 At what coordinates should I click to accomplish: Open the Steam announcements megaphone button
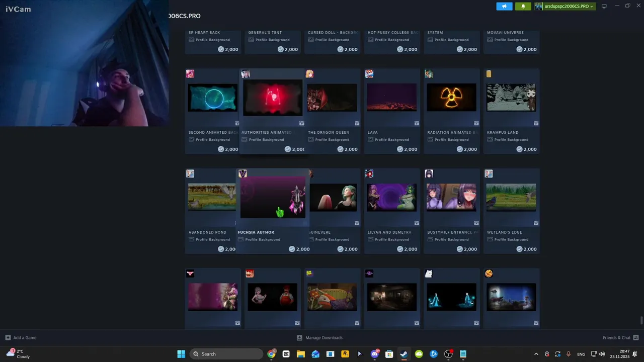point(504,6)
